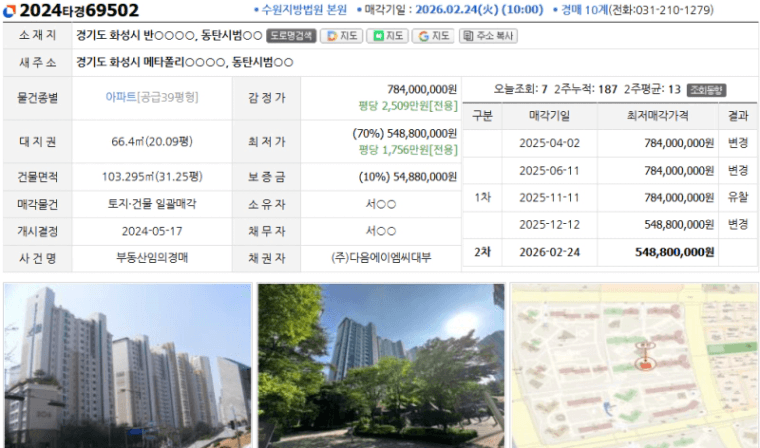Select the 2025-12-12 auction date cell

[549, 225]
